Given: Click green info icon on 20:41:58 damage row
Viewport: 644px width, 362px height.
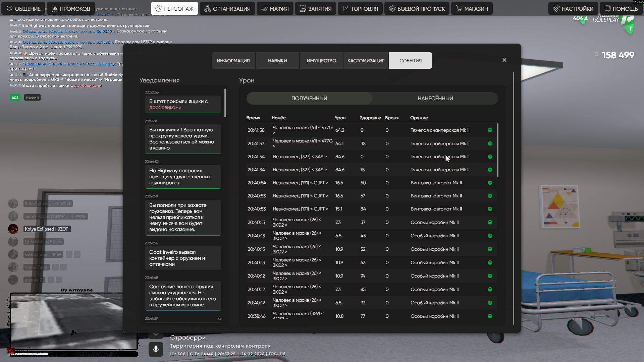Looking at the screenshot, I should coord(490,130).
